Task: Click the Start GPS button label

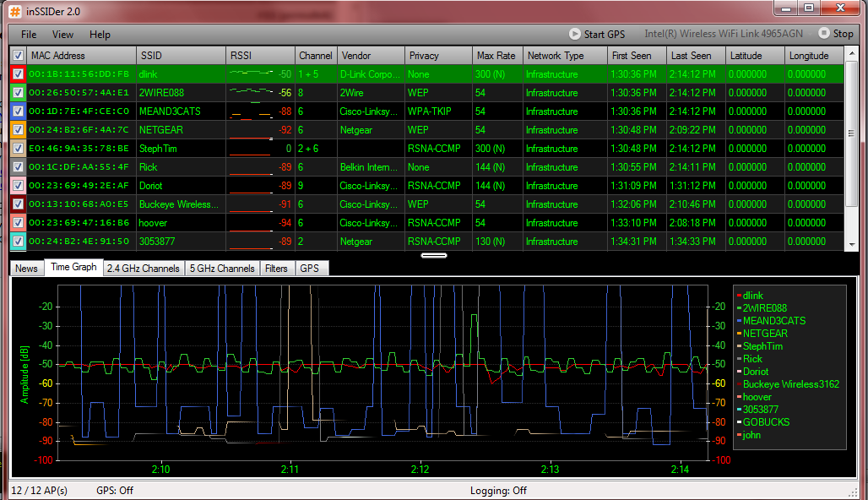Action: pyautogui.click(x=605, y=35)
